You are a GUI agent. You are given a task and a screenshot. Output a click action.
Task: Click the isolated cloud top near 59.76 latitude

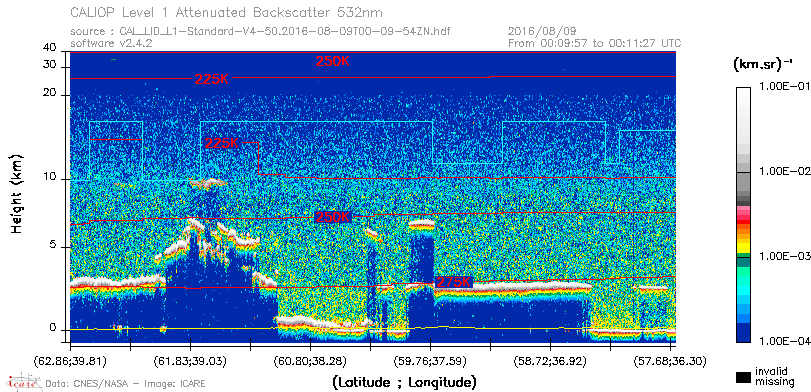422,224
